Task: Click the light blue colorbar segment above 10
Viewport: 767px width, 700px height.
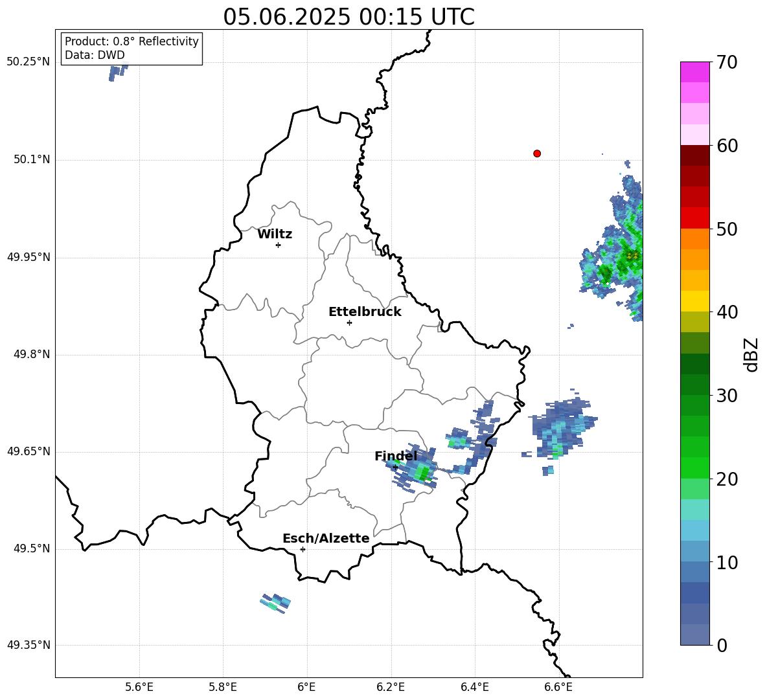Action: (695, 551)
